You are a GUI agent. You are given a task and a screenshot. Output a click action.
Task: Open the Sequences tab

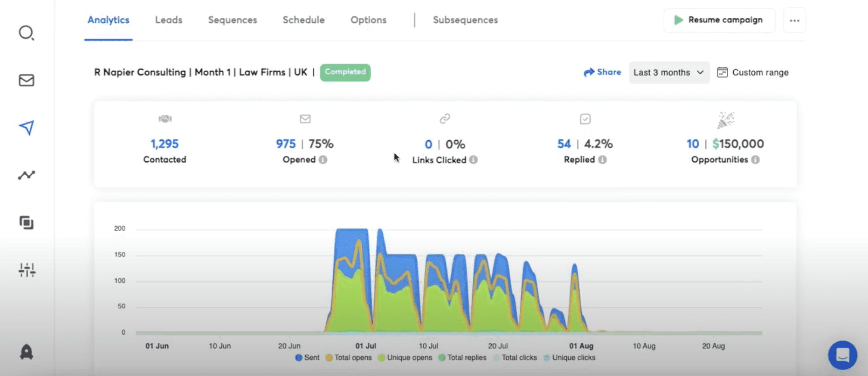tap(232, 20)
